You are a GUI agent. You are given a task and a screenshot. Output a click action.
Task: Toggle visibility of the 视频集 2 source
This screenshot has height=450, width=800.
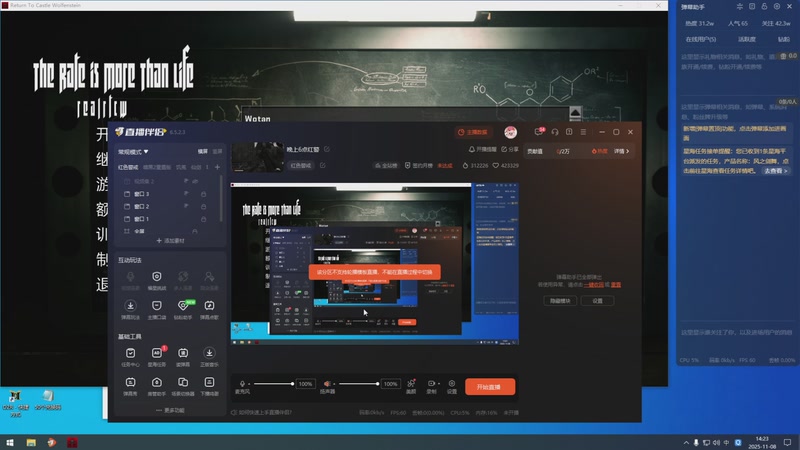pyautogui.click(x=195, y=181)
